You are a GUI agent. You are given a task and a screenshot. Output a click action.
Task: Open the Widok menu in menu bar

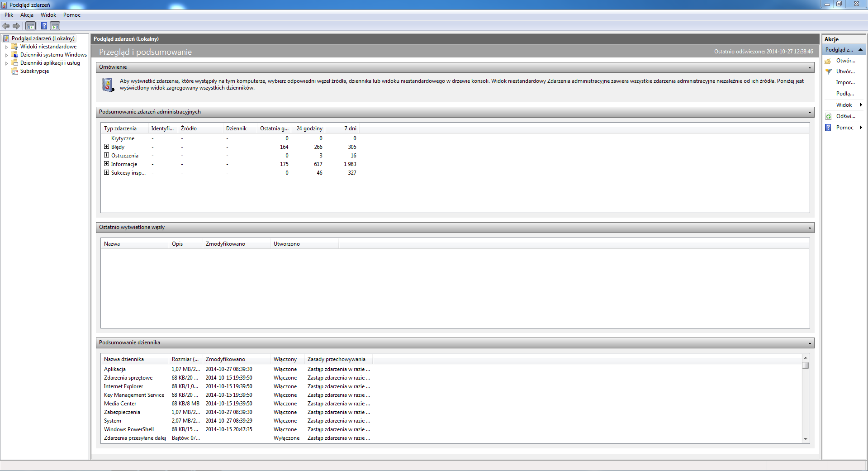(x=48, y=15)
